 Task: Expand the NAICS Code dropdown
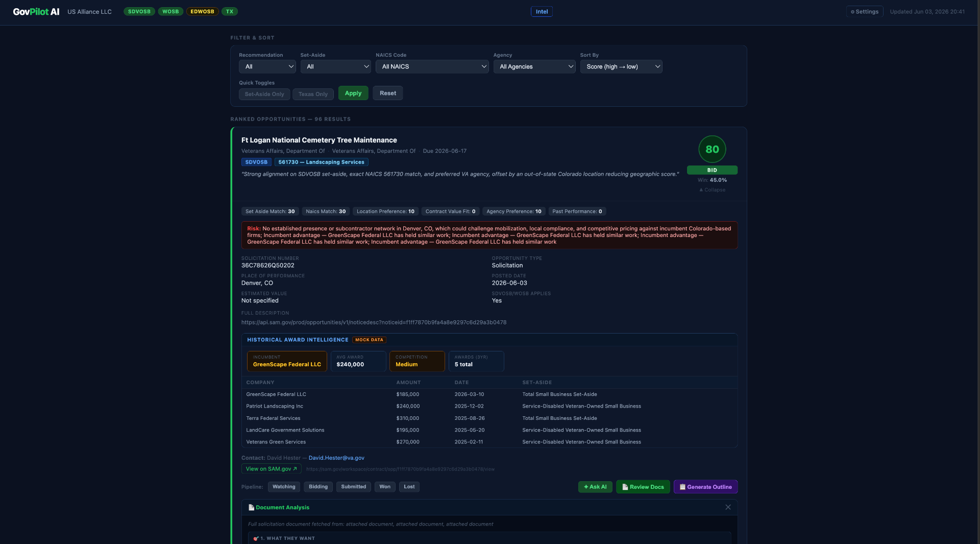pyautogui.click(x=432, y=66)
